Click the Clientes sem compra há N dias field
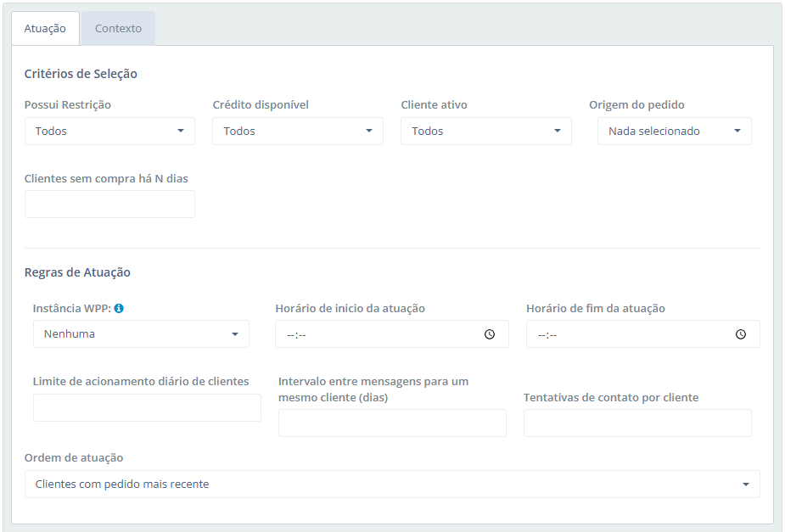The height and width of the screenshot is (532, 785). click(x=109, y=204)
